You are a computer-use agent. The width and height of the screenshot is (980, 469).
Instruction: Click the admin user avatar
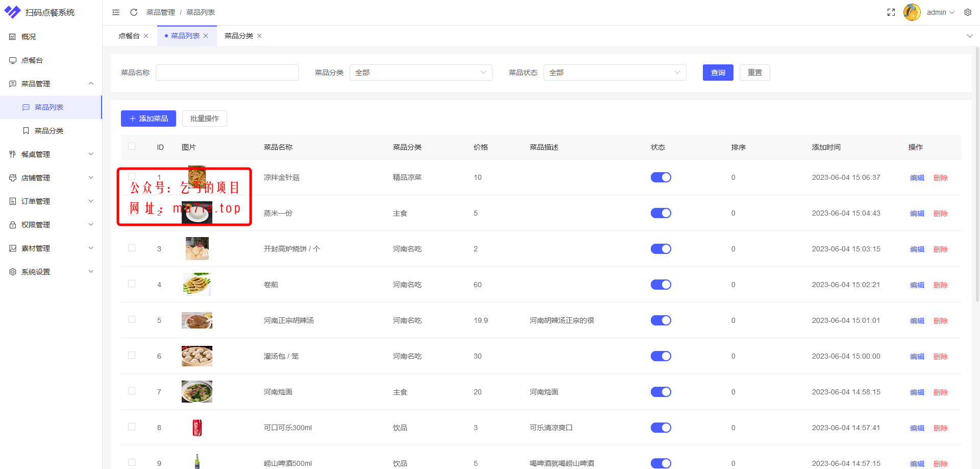912,12
